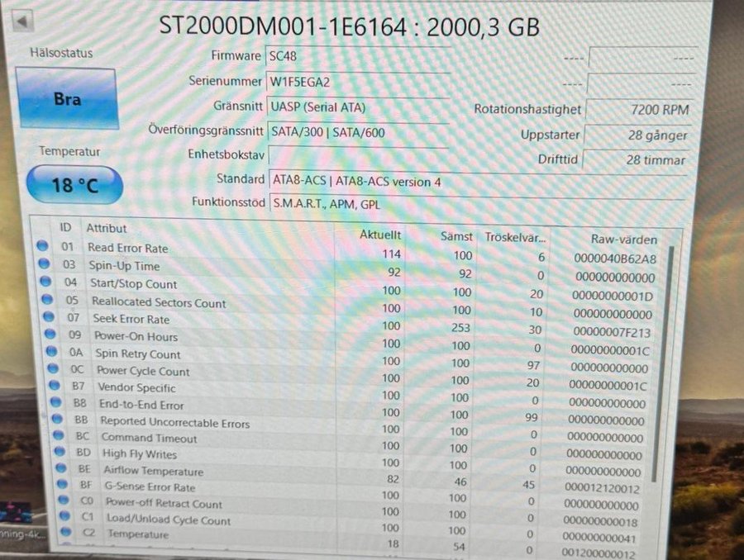Select the Start/Stop Count attribute text

tap(133, 284)
